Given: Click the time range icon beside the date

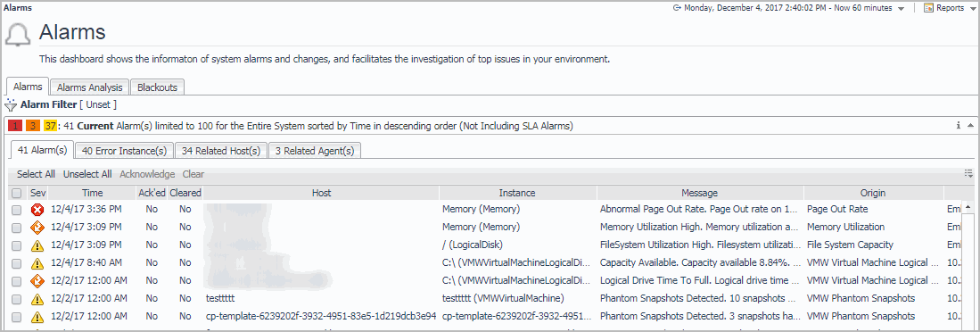Looking at the screenshot, I should pyautogui.click(x=677, y=8).
